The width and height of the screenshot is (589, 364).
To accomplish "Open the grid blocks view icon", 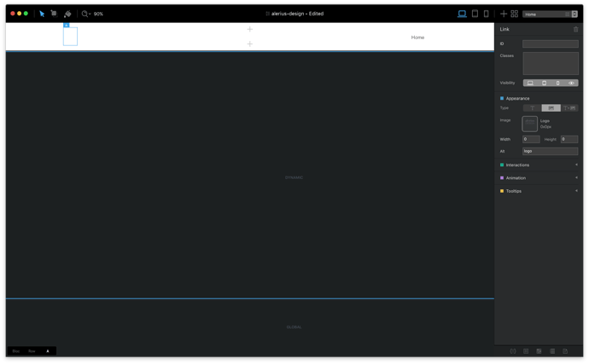I will pyautogui.click(x=515, y=14).
